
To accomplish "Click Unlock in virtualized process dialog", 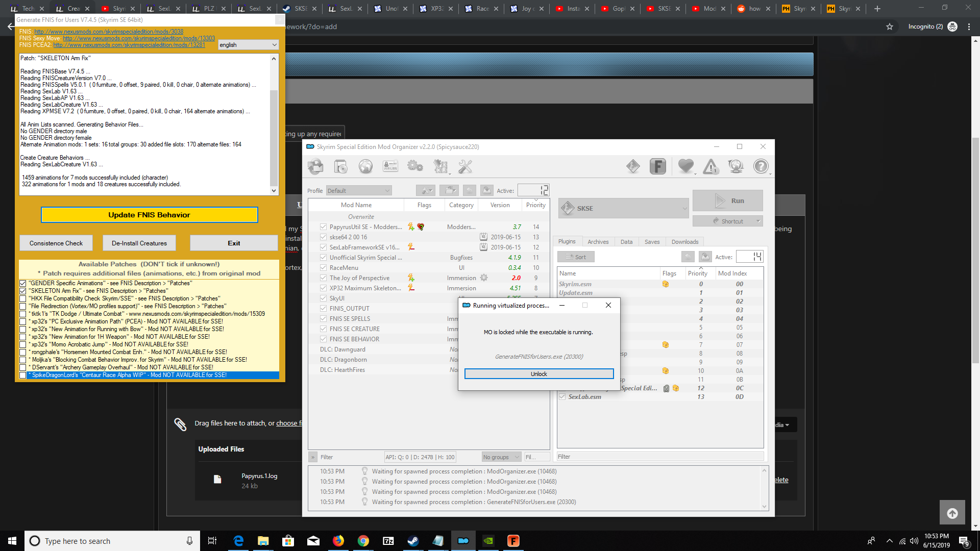I will coord(539,374).
